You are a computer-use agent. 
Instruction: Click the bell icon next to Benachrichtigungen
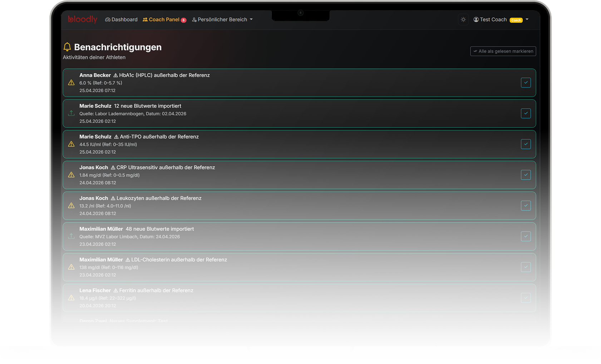click(x=68, y=46)
